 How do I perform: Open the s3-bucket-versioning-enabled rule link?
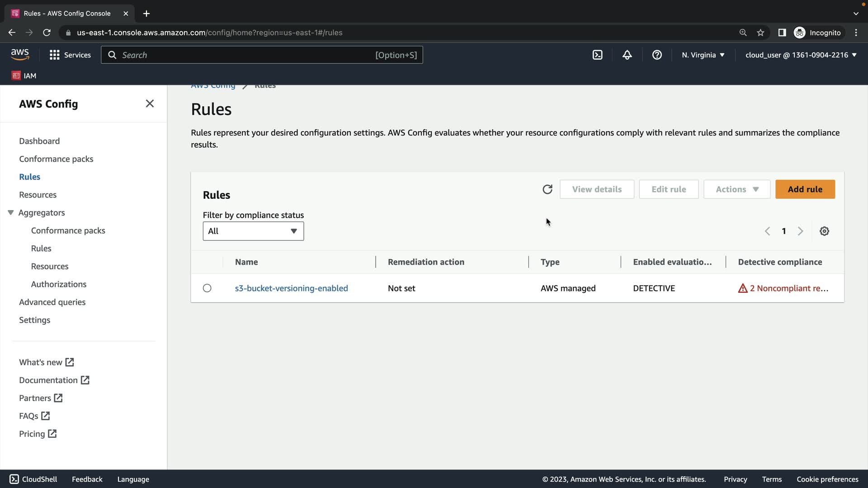click(291, 288)
